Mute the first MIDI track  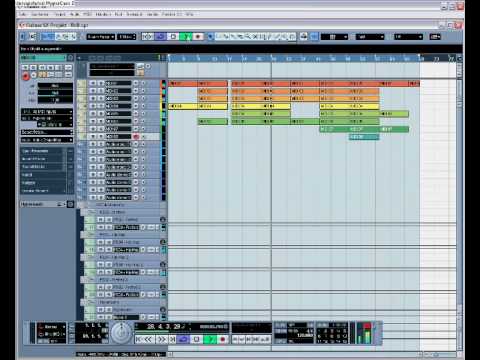click(x=93, y=83)
